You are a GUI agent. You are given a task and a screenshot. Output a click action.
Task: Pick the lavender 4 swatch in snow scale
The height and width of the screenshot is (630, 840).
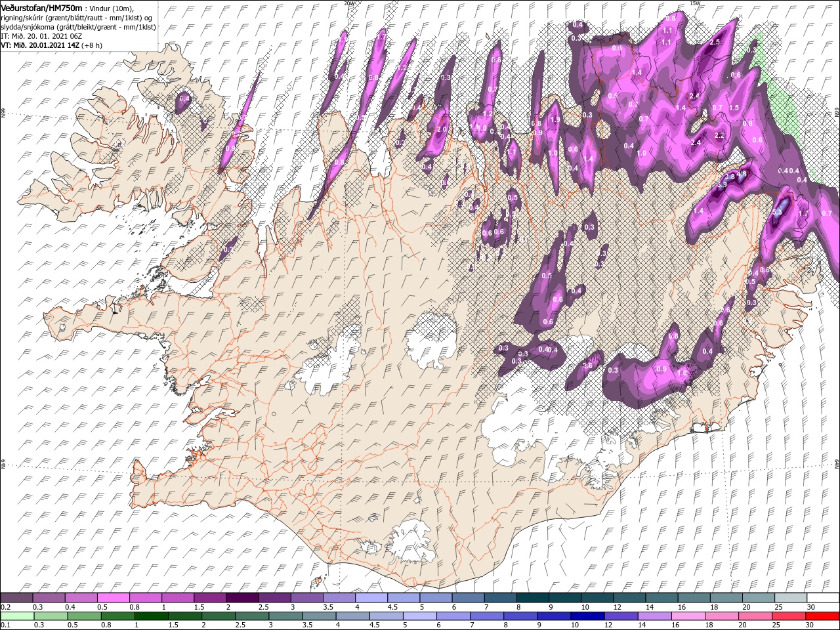(x=371, y=597)
